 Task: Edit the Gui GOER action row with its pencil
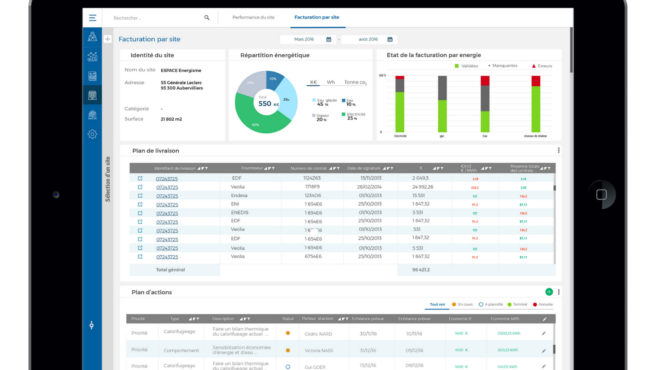click(x=544, y=367)
